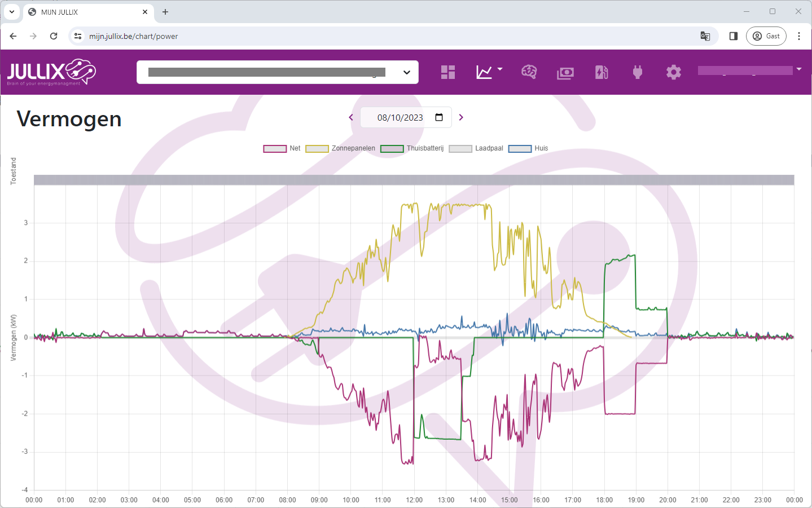
Task: Click the plug icon in navbar
Action: pyautogui.click(x=638, y=72)
